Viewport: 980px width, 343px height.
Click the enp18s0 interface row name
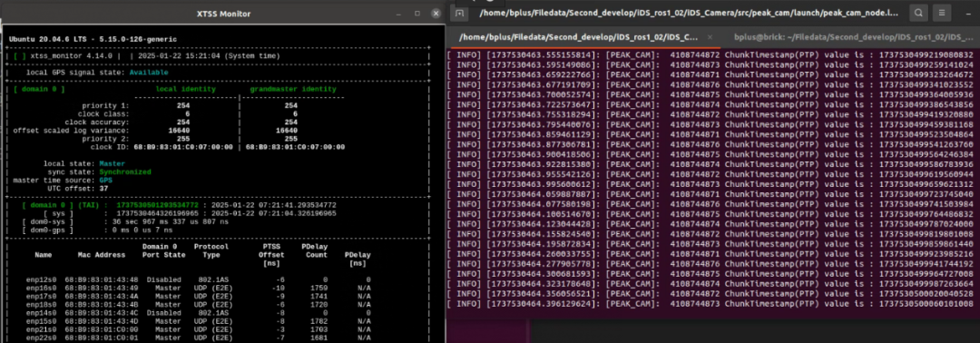tap(41, 304)
